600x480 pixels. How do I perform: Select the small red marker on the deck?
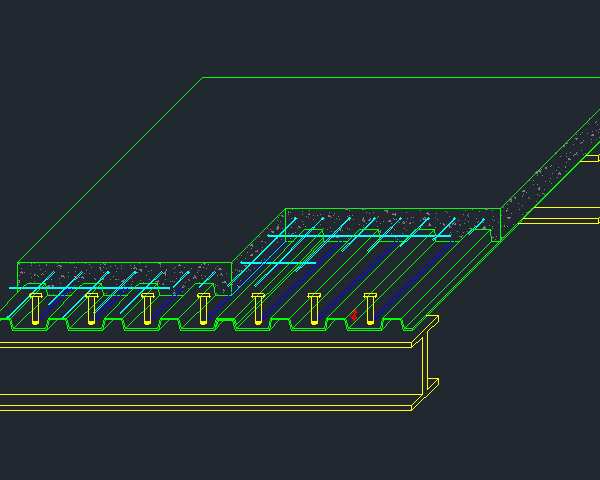point(354,315)
